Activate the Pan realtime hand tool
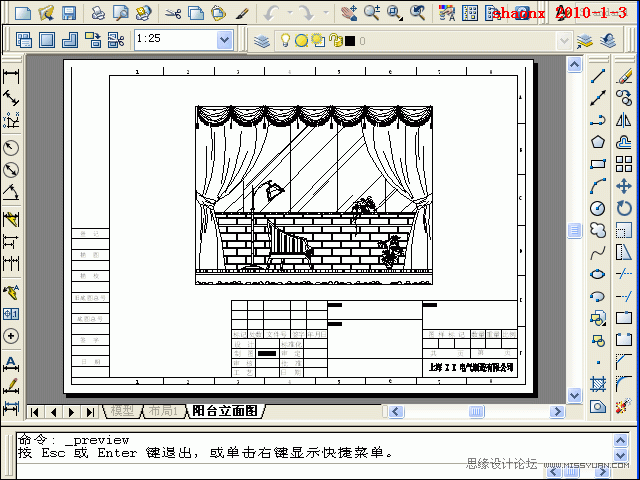 (347, 13)
